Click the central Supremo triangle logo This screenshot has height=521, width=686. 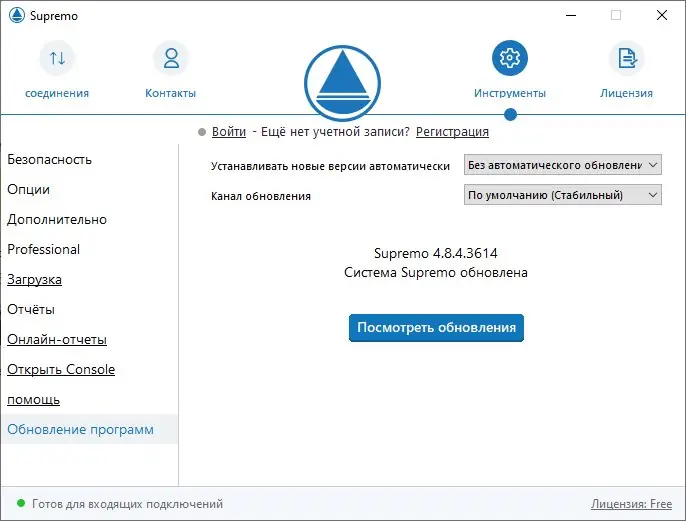[x=343, y=83]
